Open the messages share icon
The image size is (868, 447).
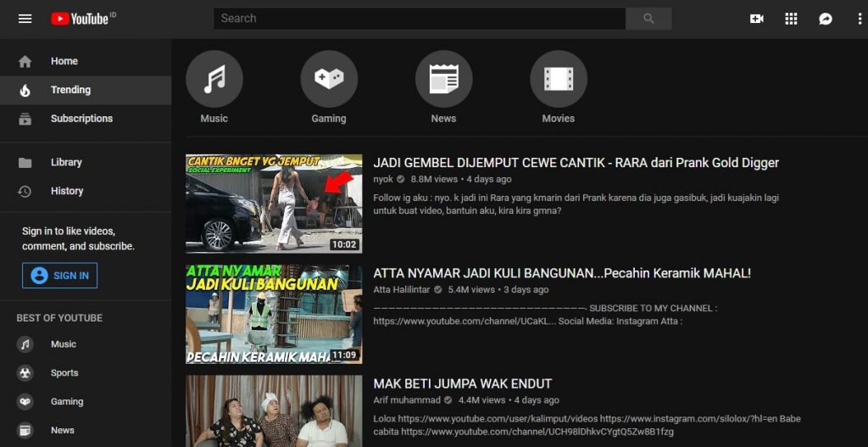point(826,19)
